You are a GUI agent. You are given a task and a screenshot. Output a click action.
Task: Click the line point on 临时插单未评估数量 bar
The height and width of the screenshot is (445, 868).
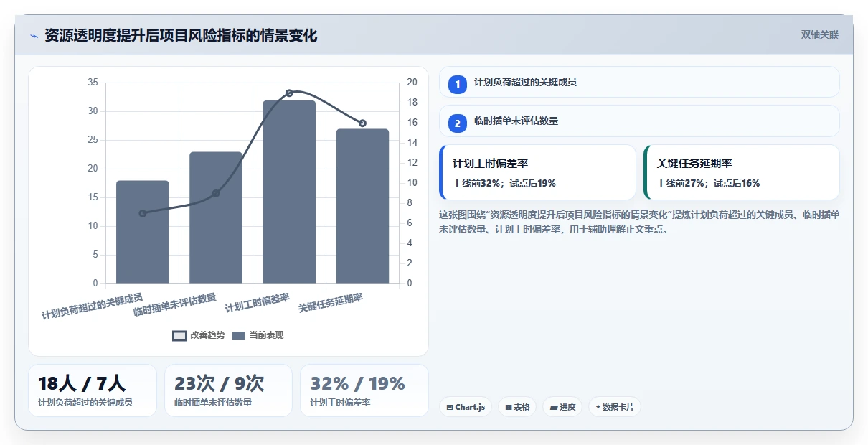point(216,193)
